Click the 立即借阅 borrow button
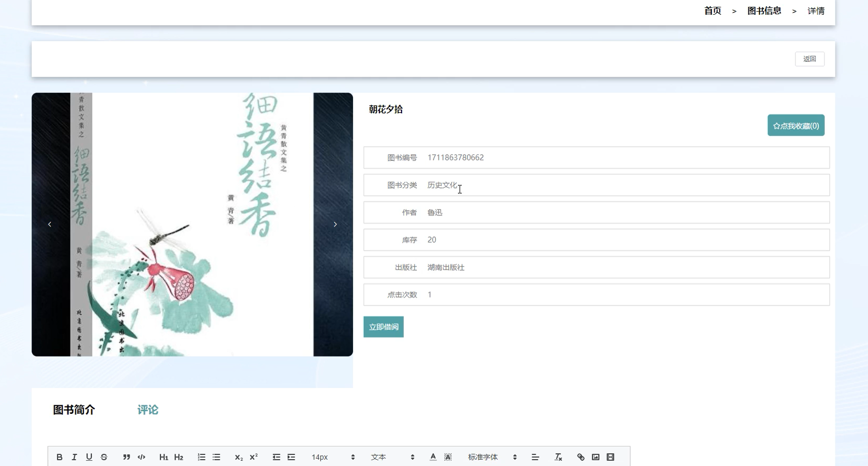868x466 pixels. [x=384, y=327]
